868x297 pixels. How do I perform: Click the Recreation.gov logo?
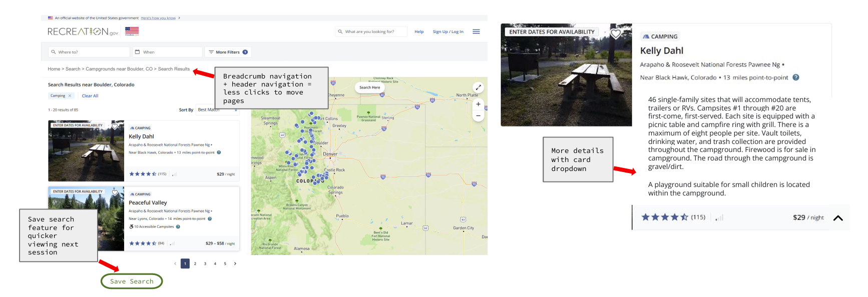(83, 31)
